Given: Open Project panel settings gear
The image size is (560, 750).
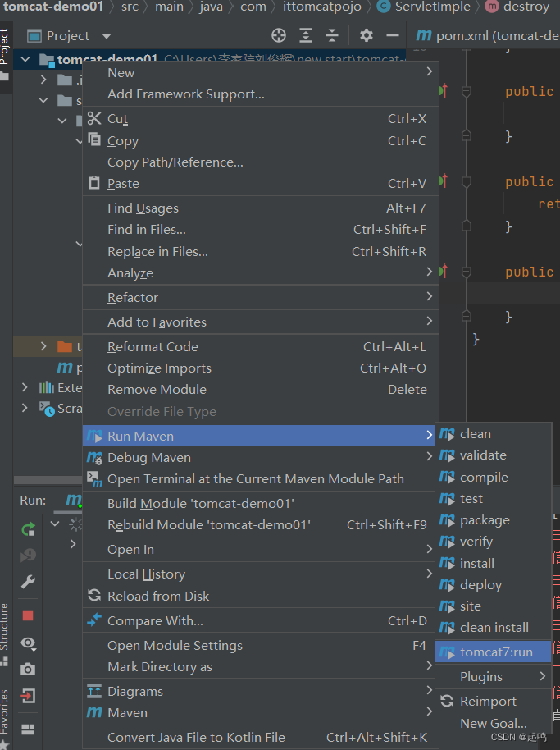Looking at the screenshot, I should pyautogui.click(x=366, y=35).
